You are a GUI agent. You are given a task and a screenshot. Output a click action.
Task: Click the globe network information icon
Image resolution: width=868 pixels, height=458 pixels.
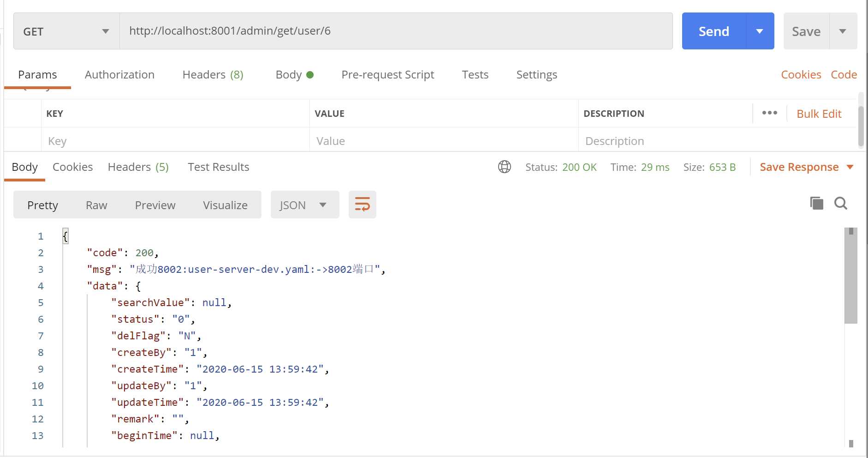pos(505,167)
